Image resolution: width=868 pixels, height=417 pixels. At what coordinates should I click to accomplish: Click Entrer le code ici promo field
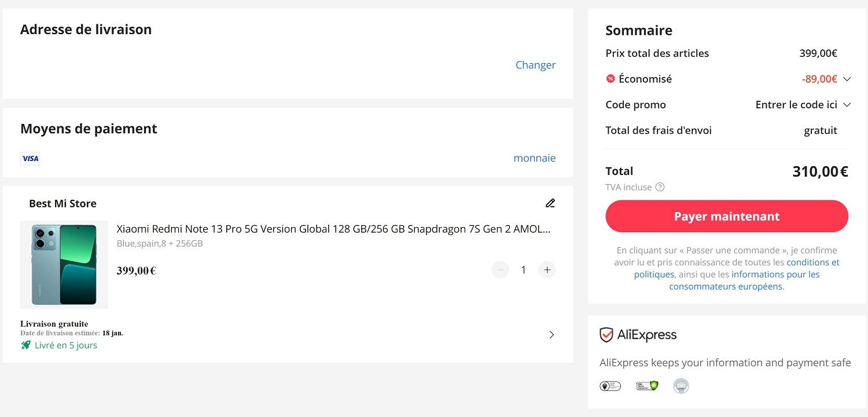pos(796,105)
